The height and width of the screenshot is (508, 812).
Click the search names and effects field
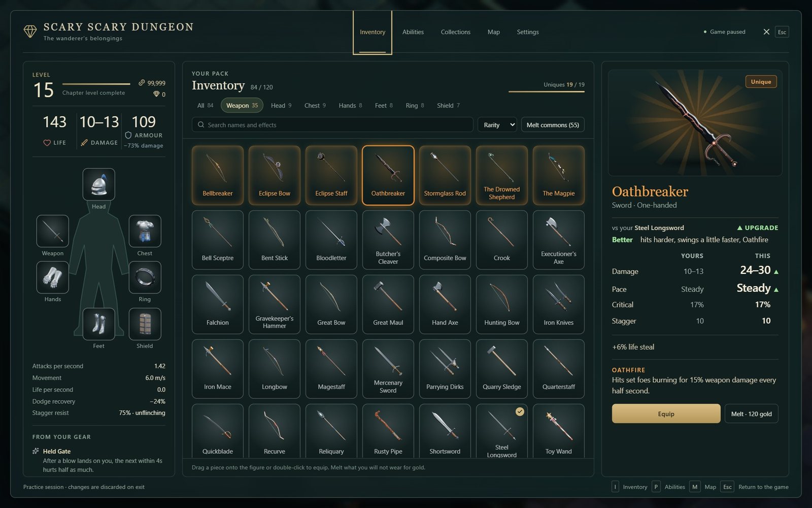coord(332,125)
